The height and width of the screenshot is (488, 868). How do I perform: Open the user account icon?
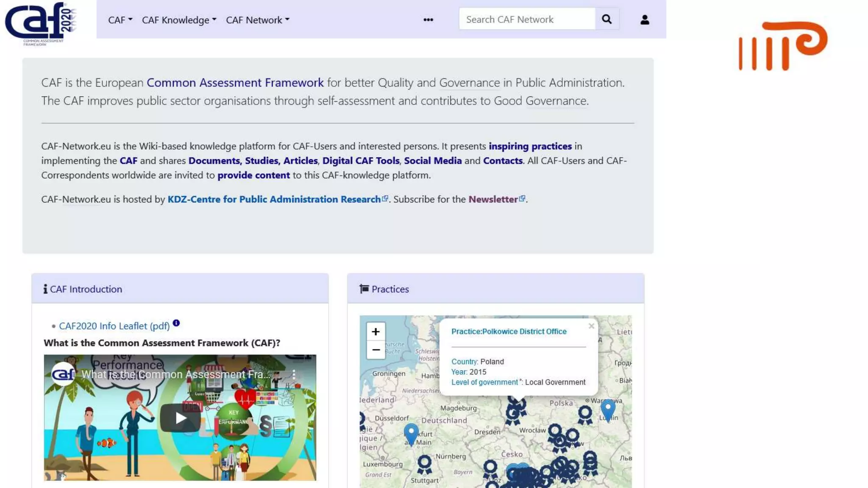tap(644, 19)
